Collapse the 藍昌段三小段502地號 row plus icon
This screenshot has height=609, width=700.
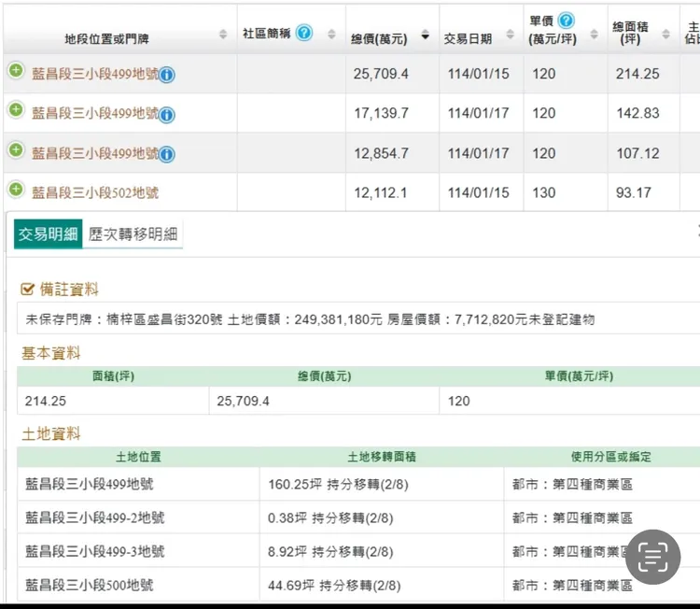(x=16, y=189)
